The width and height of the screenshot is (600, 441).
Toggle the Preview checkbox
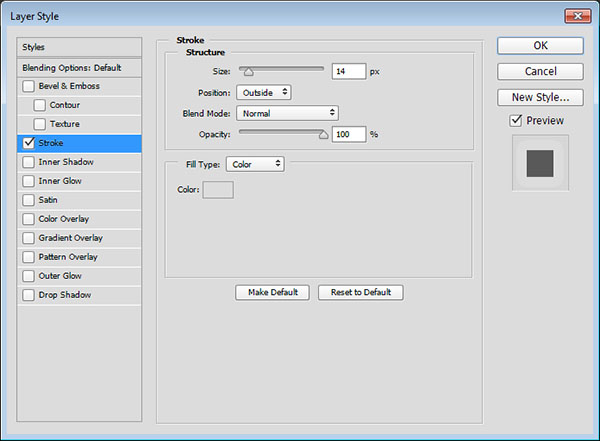click(x=516, y=121)
